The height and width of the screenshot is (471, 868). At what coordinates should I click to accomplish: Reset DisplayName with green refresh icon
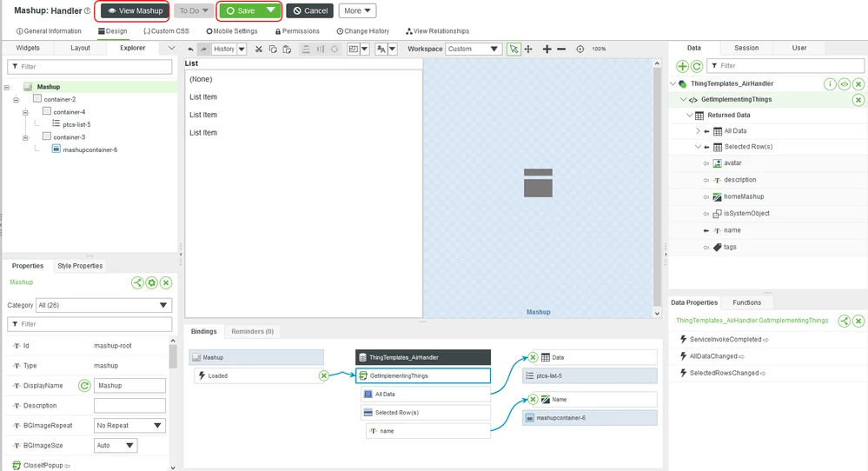click(84, 386)
